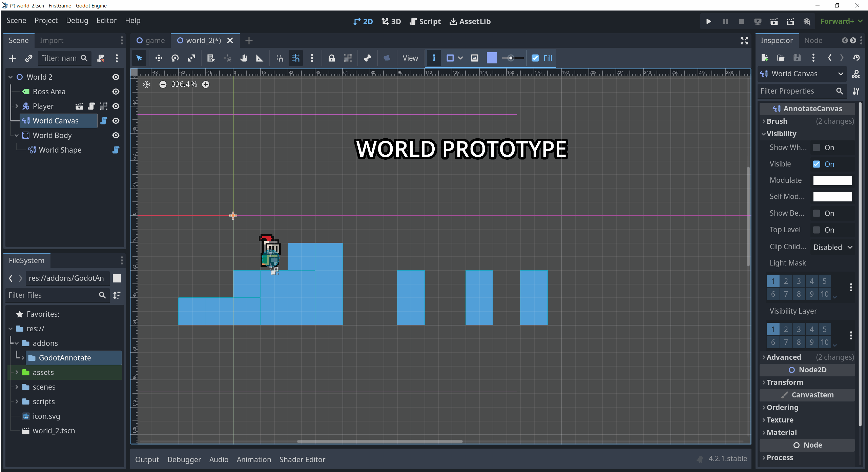Click the Modulate white color swatch

(x=832, y=180)
